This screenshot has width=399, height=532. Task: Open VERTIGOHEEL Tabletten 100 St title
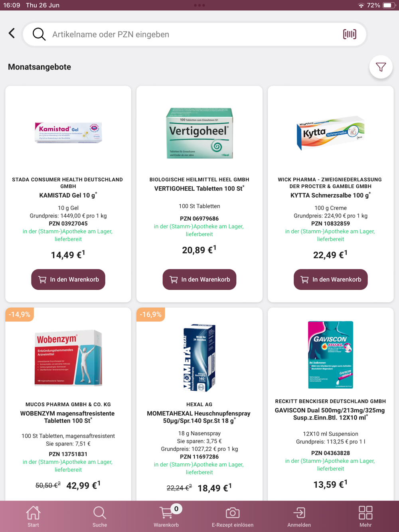[199, 188]
